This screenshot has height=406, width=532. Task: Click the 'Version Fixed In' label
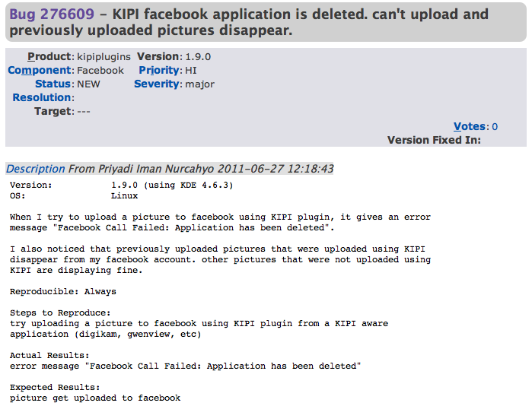pyautogui.click(x=434, y=140)
